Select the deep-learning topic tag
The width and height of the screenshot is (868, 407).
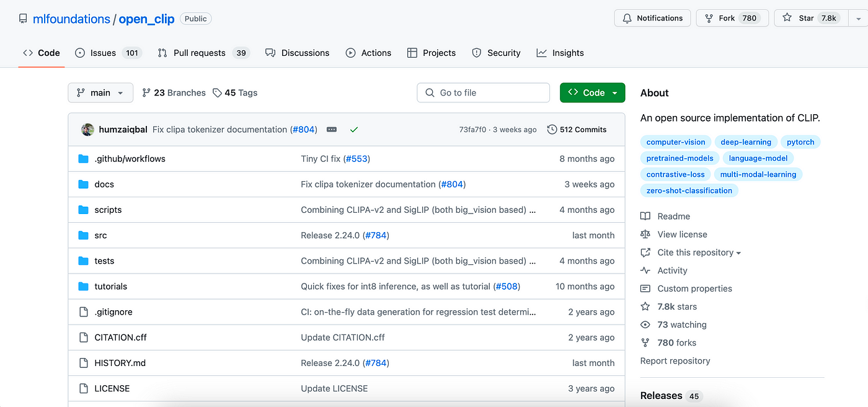746,142
